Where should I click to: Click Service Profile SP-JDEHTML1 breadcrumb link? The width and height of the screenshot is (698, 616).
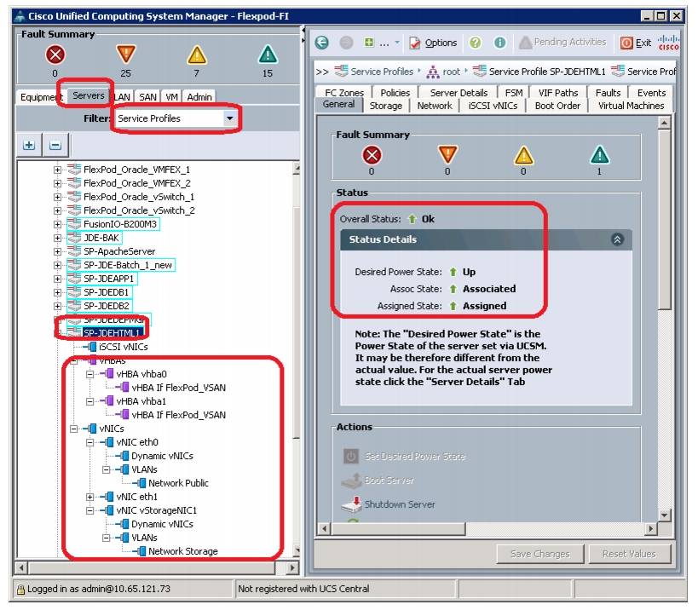(x=547, y=72)
